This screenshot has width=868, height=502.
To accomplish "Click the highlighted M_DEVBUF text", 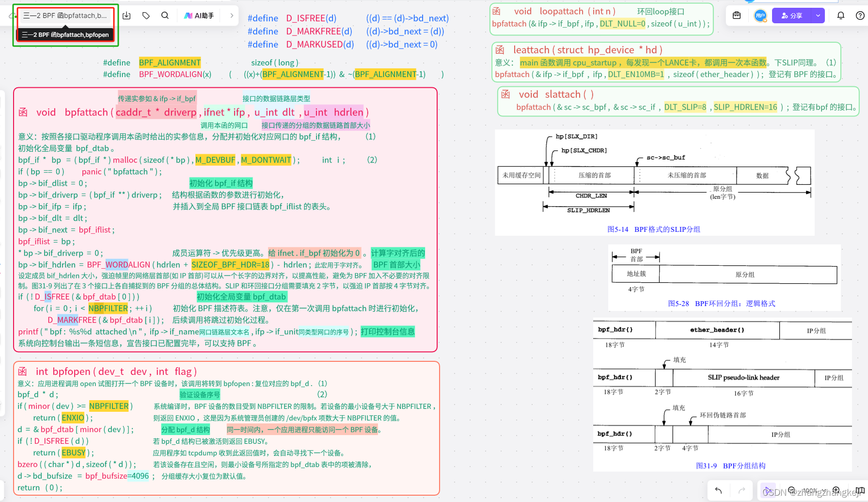I will click(215, 160).
